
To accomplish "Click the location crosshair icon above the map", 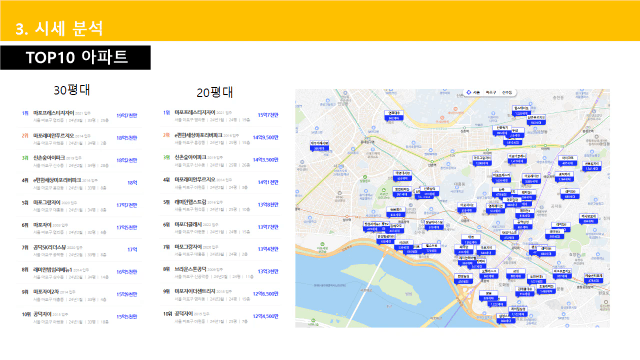I will tap(469, 92).
